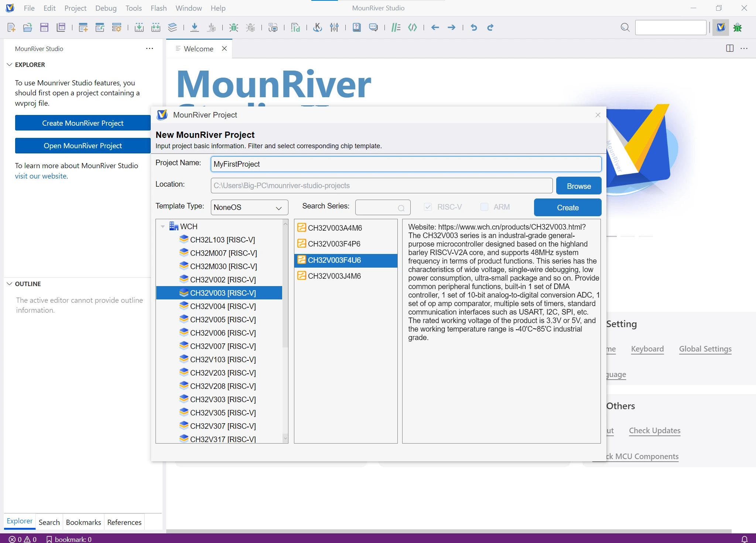
Task: Select CH32V203 [RISC-V] in the tree
Action: [219, 373]
